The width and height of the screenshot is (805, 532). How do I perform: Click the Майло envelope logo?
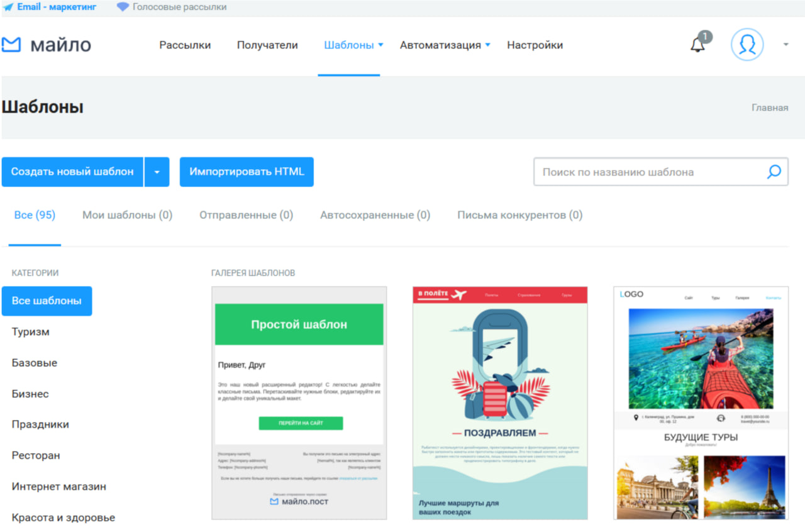11,45
